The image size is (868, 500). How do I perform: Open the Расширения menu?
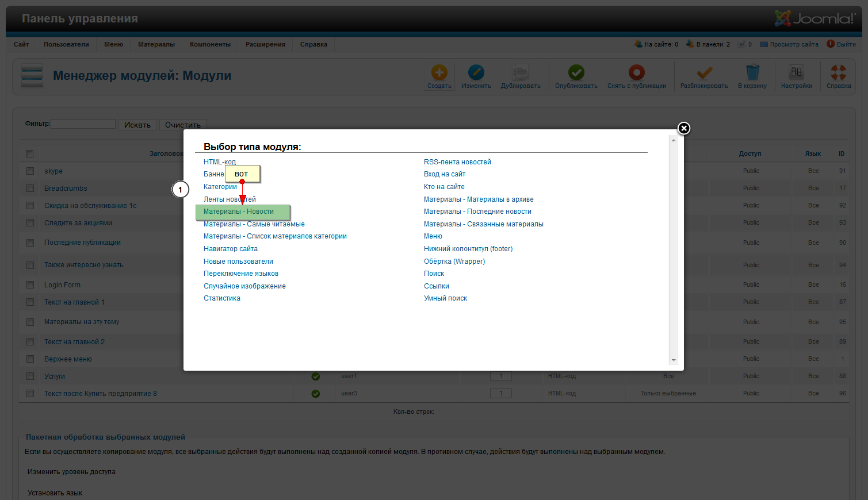coord(265,44)
